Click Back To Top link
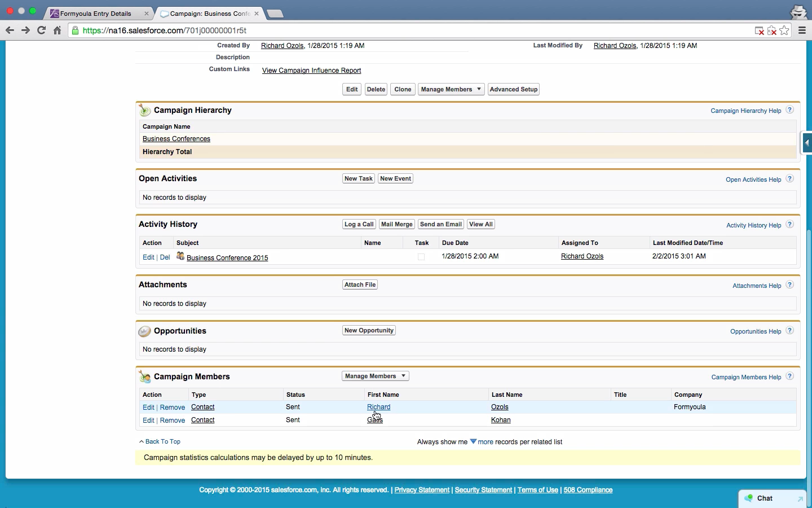812x508 pixels. coord(162,441)
